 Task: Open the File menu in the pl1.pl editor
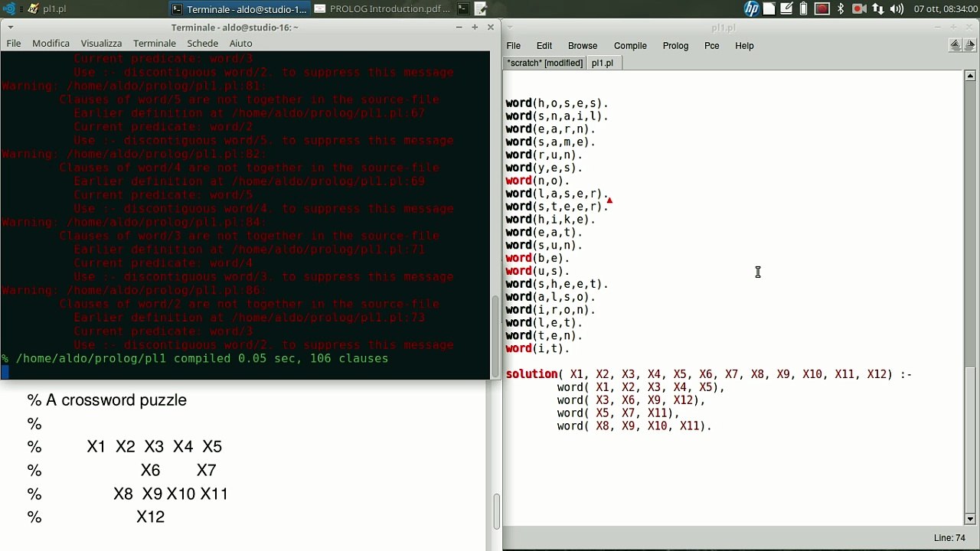513,46
